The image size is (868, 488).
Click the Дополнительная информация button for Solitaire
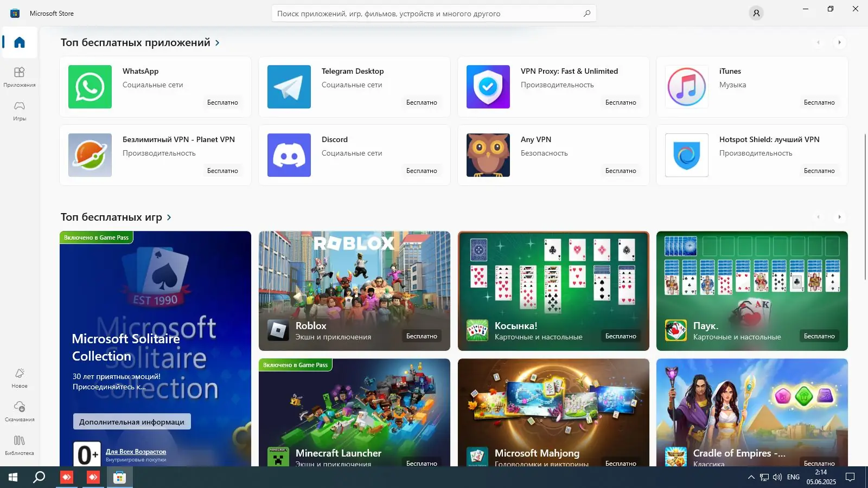[131, 421]
